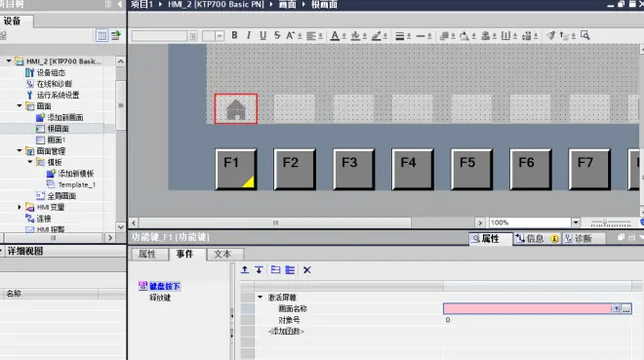Click the rotate object icon
This screenshot has width=644, height=360.
[x=464, y=36]
